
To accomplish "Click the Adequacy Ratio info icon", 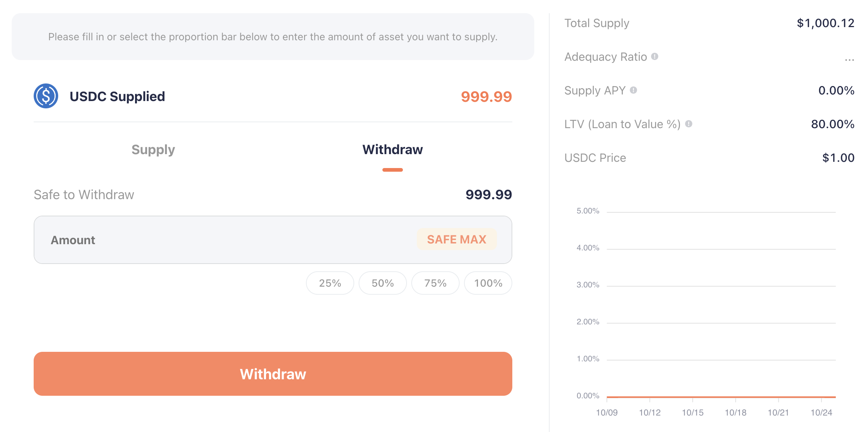I will [x=655, y=56].
